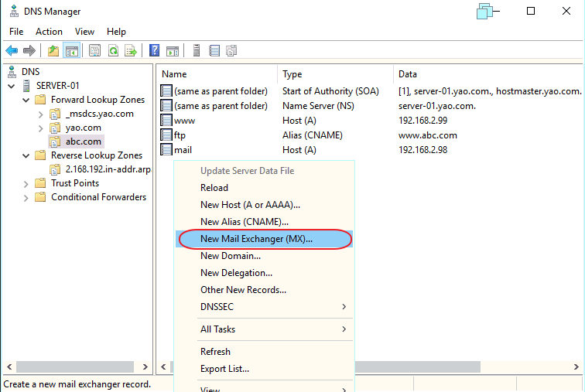Open the DNSSEC submenu
585x392 pixels.
pos(265,307)
